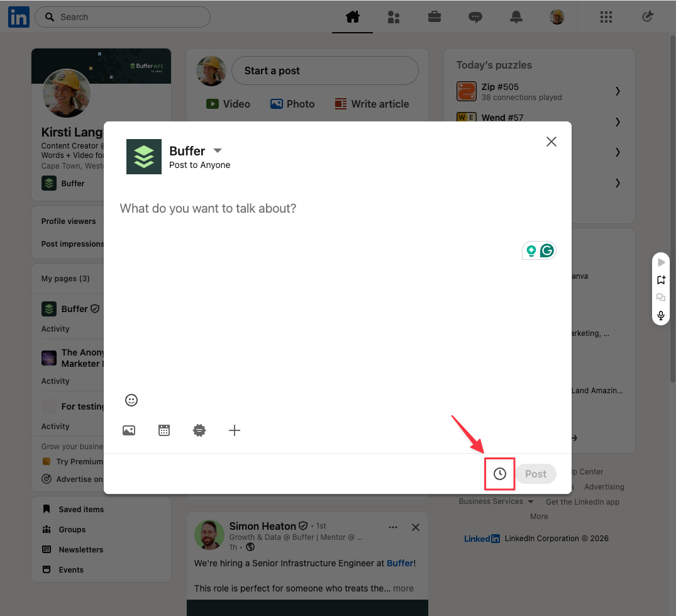Open My Network icon
This screenshot has height=616, width=676.
(393, 17)
